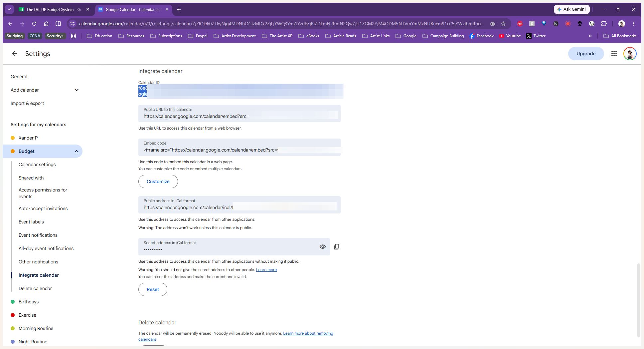The height and width of the screenshot is (349, 644).
Task: Open the Resources bookmarks folder
Action: pyautogui.click(x=131, y=36)
